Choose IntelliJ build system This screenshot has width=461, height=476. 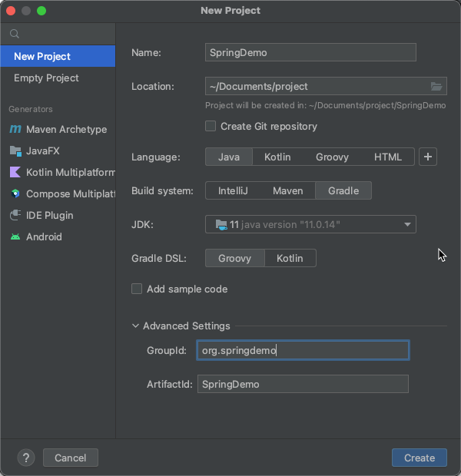(233, 191)
